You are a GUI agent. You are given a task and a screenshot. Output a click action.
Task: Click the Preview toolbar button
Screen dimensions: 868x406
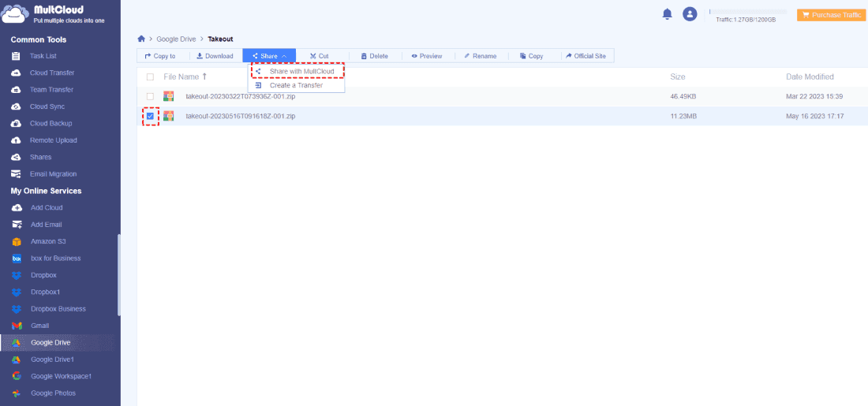pos(426,56)
